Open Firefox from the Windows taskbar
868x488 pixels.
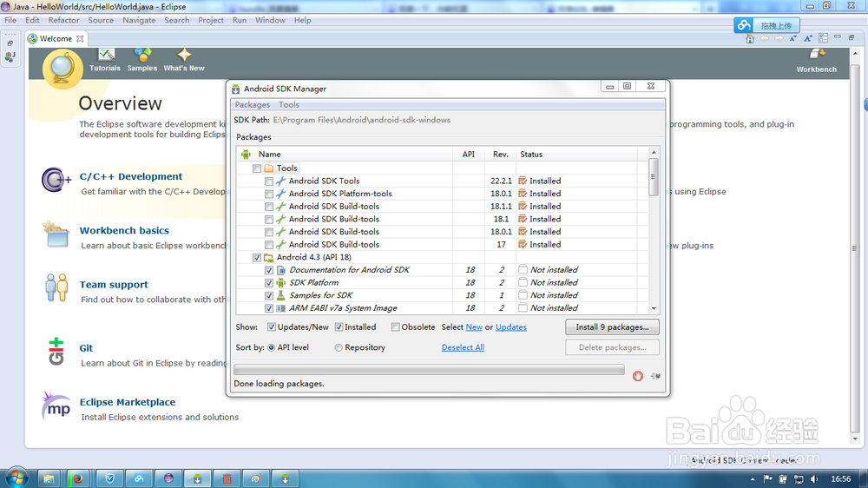point(78,478)
